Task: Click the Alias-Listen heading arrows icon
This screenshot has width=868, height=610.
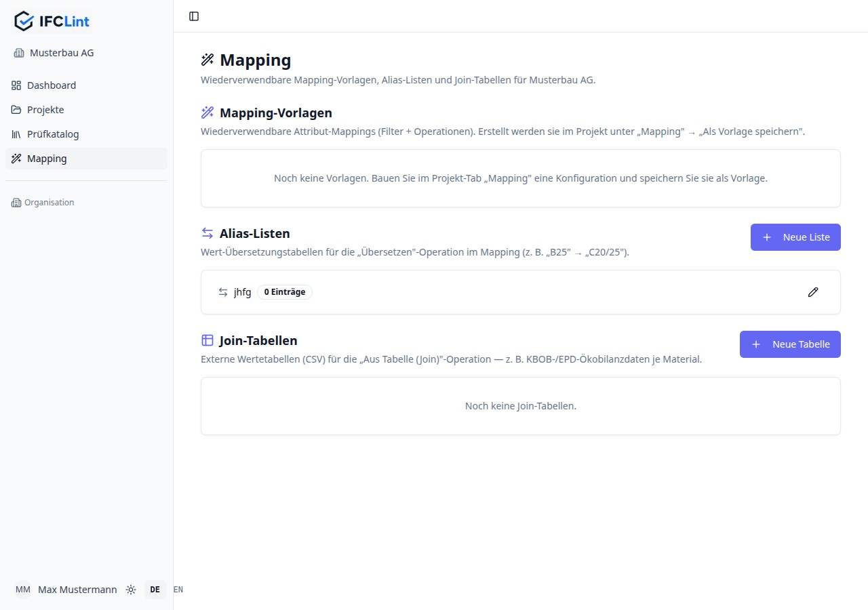Action: tap(208, 233)
